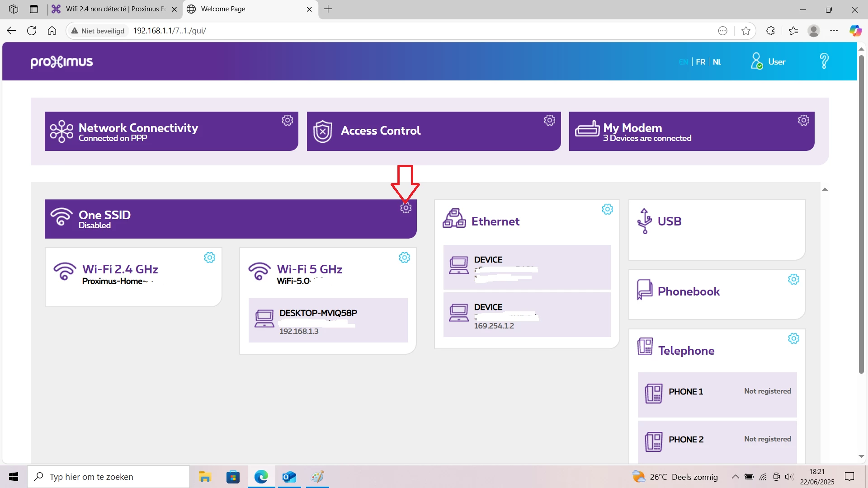Open Wi-Fi 2.4 GHz settings gear
Image resolution: width=868 pixels, height=488 pixels.
coord(210,258)
